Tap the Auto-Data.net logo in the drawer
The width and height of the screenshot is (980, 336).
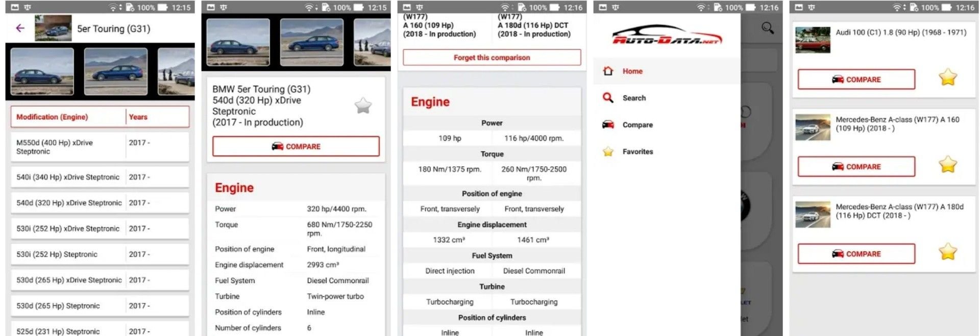[667, 35]
